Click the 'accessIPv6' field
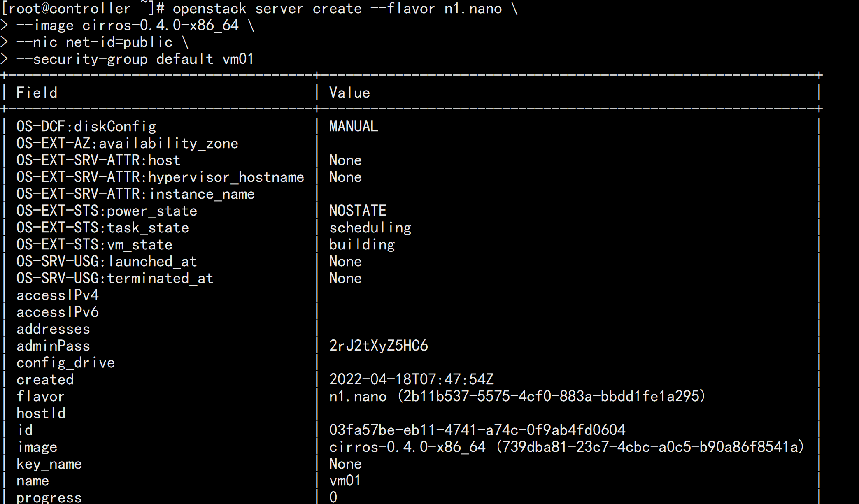Image resolution: width=859 pixels, height=504 pixels. pos(58,312)
